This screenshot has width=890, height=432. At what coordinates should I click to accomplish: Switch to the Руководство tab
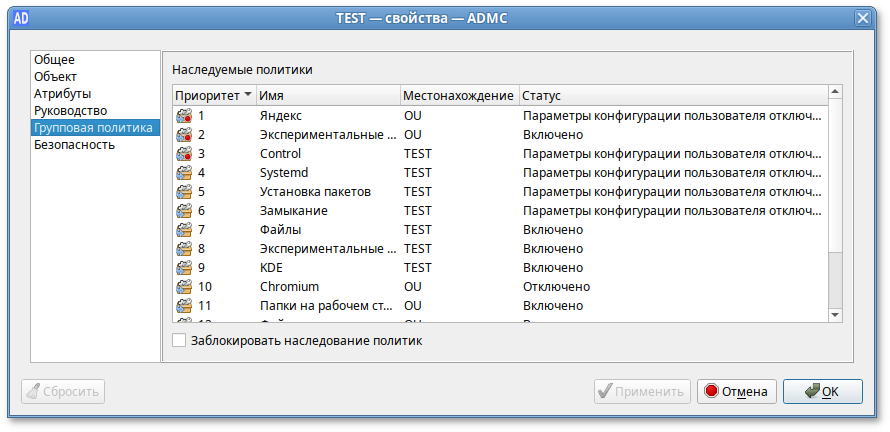click(x=95, y=111)
